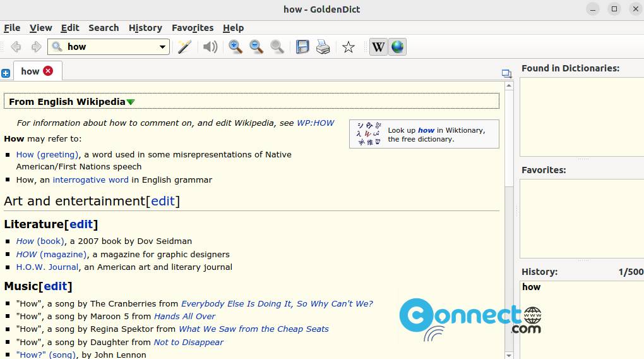The height and width of the screenshot is (359, 644).
Task: Open the Help menu
Action: click(x=233, y=28)
